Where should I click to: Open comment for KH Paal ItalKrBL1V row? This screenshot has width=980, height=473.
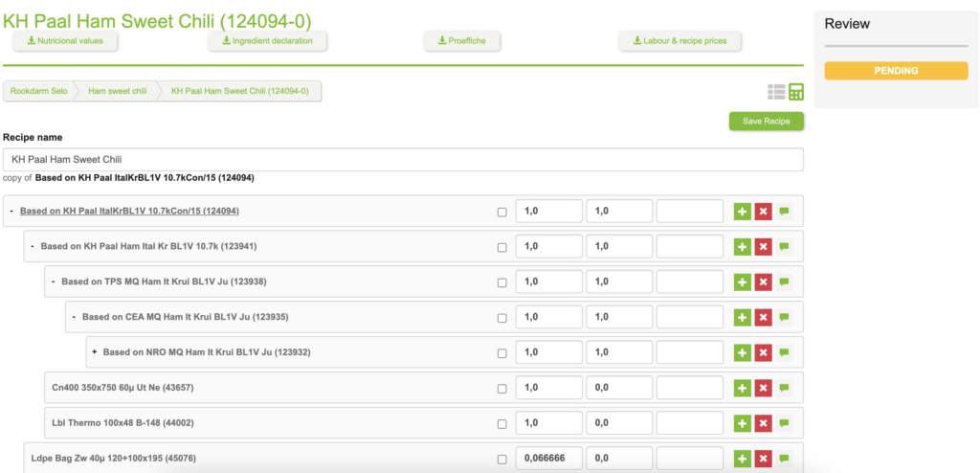[784, 213]
